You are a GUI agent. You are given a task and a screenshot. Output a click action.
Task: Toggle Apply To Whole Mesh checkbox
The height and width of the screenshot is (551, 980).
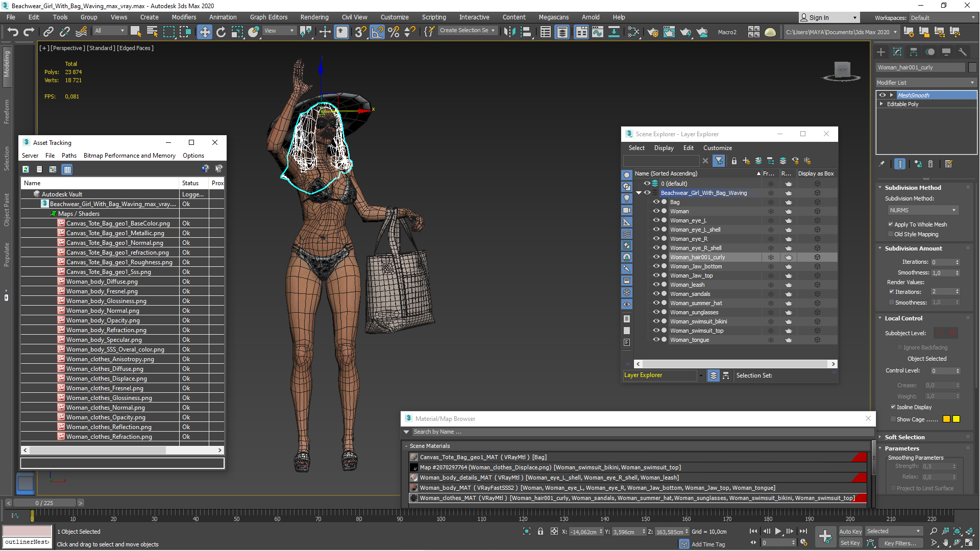point(891,224)
